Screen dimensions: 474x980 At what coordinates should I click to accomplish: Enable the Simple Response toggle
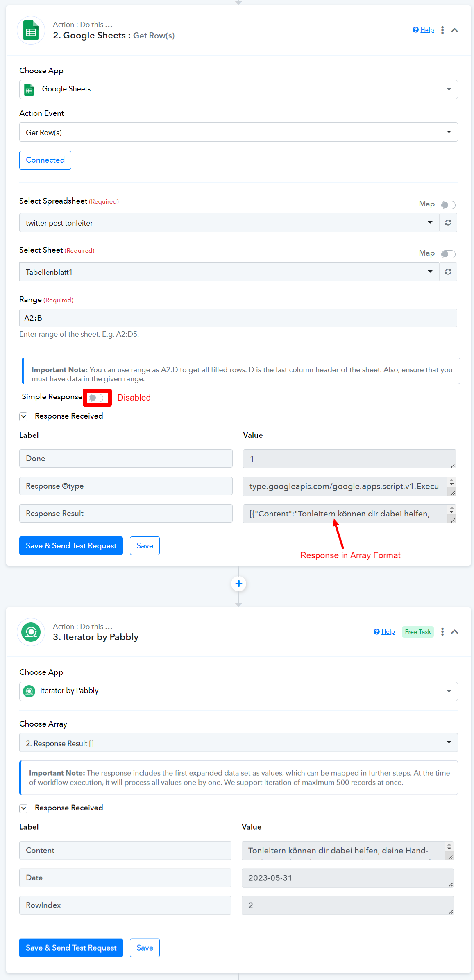(x=96, y=398)
